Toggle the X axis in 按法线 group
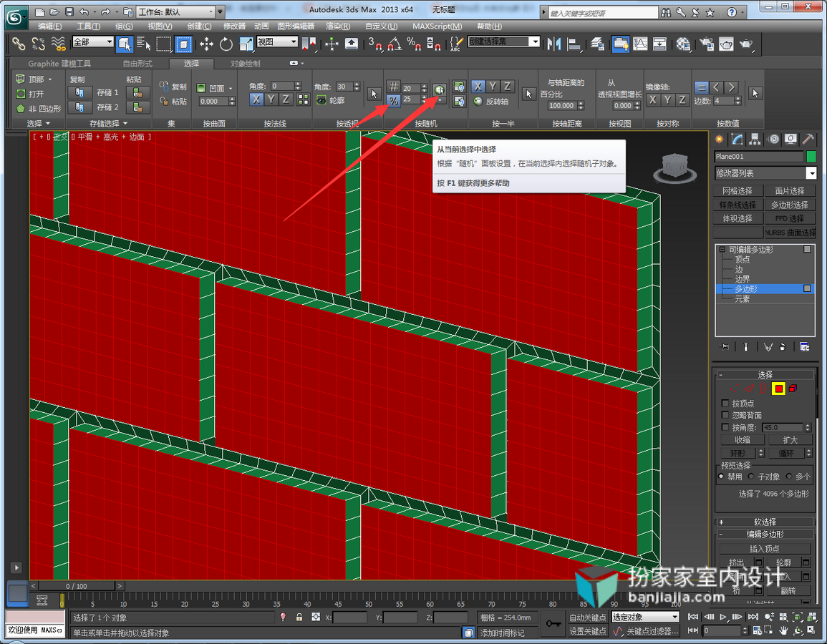 pyautogui.click(x=256, y=99)
